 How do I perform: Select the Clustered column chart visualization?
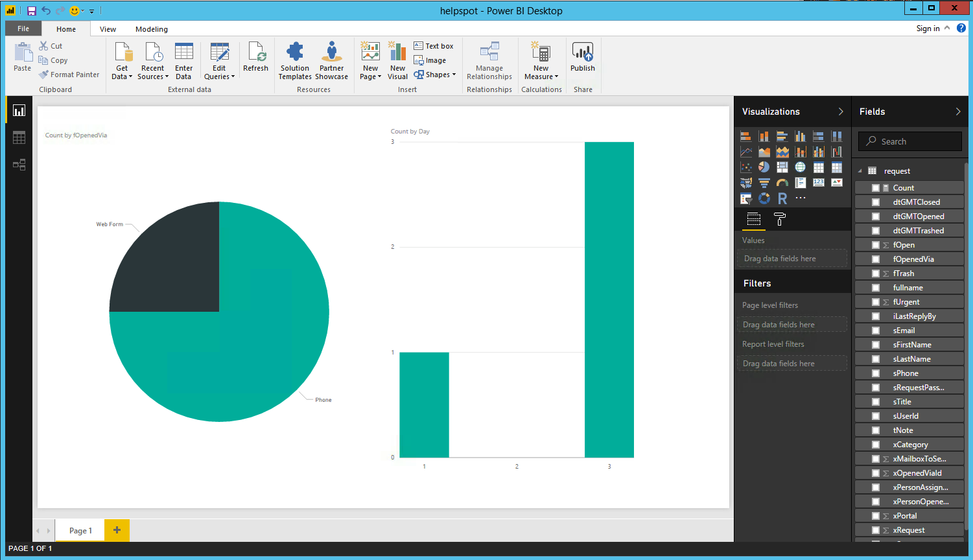coord(801,136)
